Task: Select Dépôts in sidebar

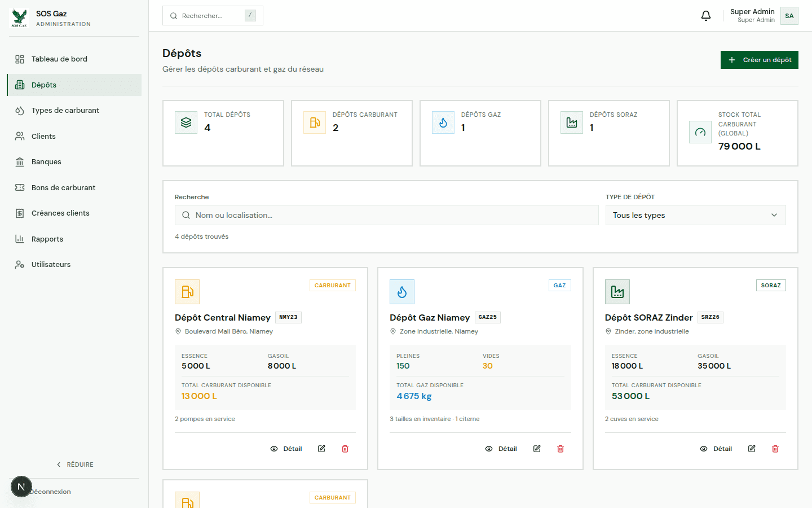Action: click(x=74, y=85)
